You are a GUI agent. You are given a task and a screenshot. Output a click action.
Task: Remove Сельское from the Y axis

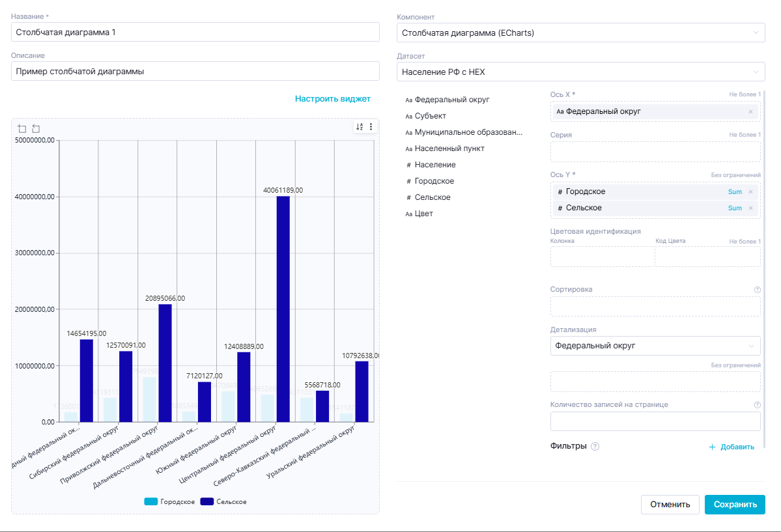coord(750,208)
